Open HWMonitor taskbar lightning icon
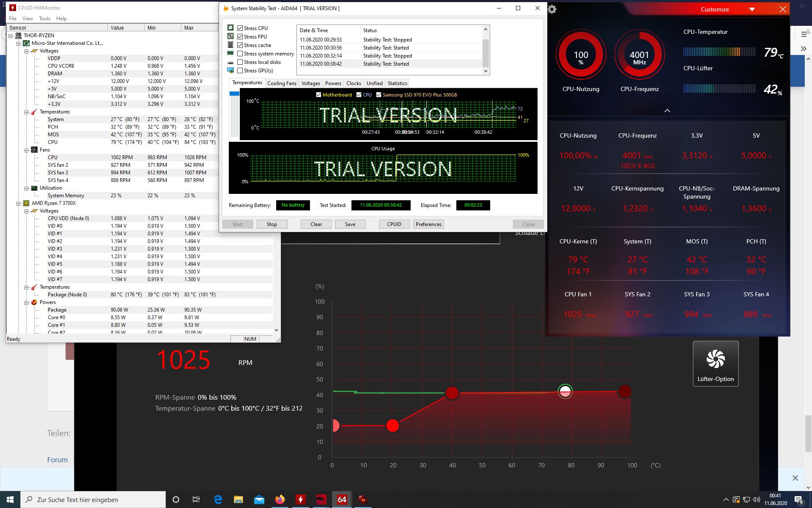The height and width of the screenshot is (508, 812). tap(300, 500)
